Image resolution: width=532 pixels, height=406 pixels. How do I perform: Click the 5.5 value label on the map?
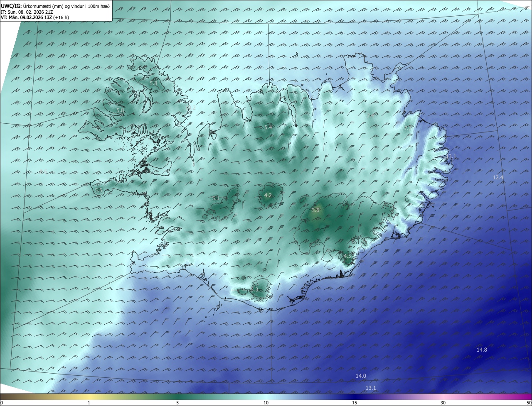(99, 190)
